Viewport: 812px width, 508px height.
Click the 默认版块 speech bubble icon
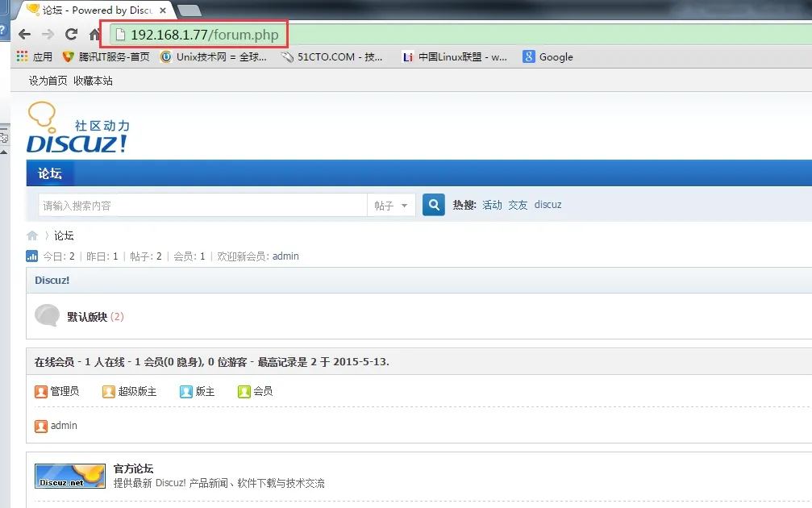(x=47, y=314)
